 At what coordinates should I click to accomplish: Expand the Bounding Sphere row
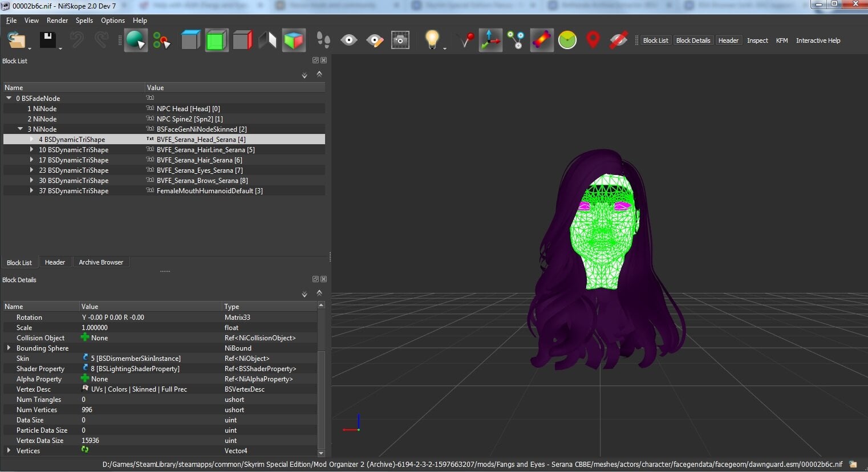9,348
